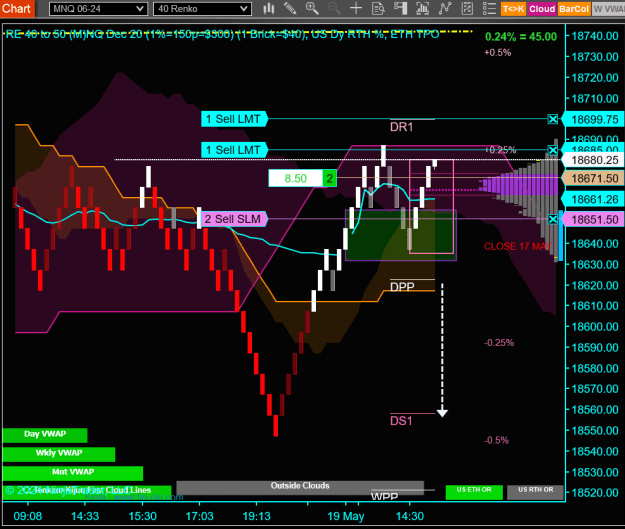
Task: Open the drawing tools pencil icon
Action: pyautogui.click(x=290, y=8)
